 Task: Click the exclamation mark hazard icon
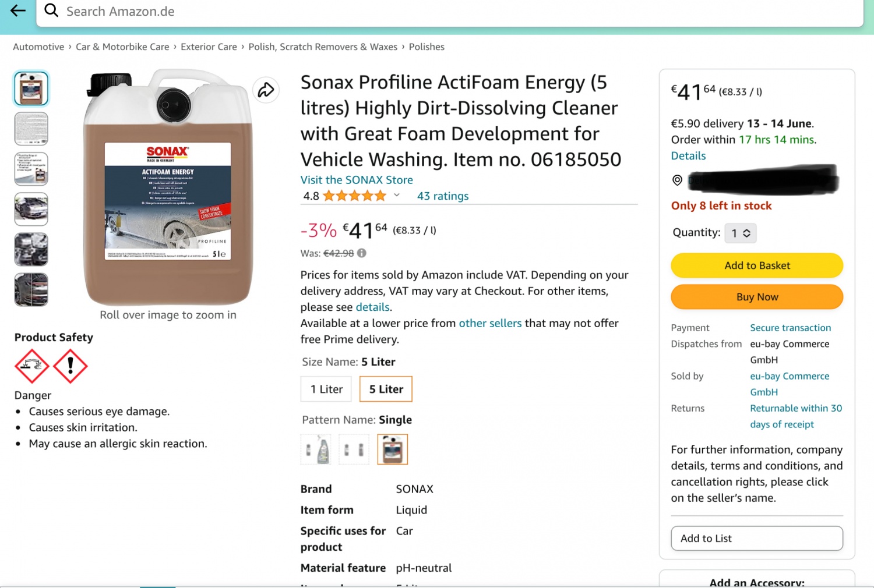(71, 366)
